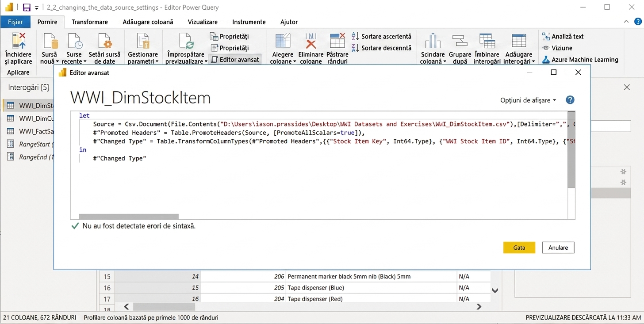644x324 pixels.
Task: Click Îmbinare interogări in the ribbon
Action: coord(487,49)
